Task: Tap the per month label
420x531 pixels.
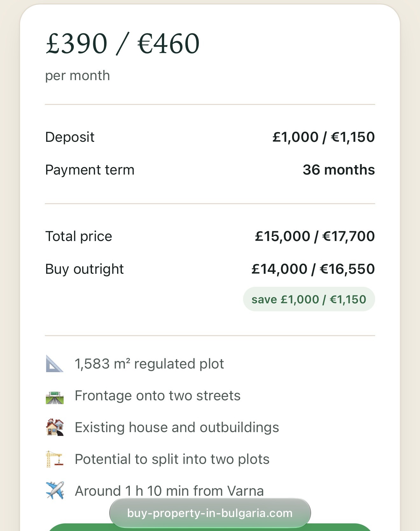Action: (x=78, y=76)
